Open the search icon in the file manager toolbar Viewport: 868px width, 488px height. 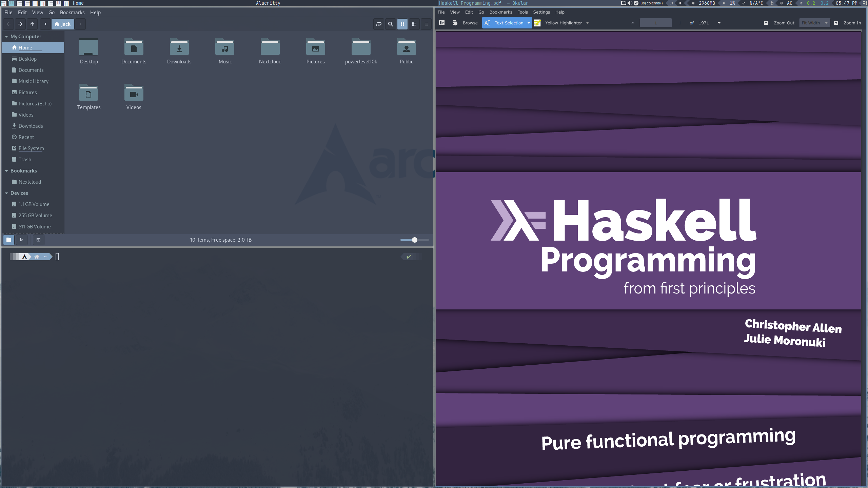pyautogui.click(x=390, y=24)
